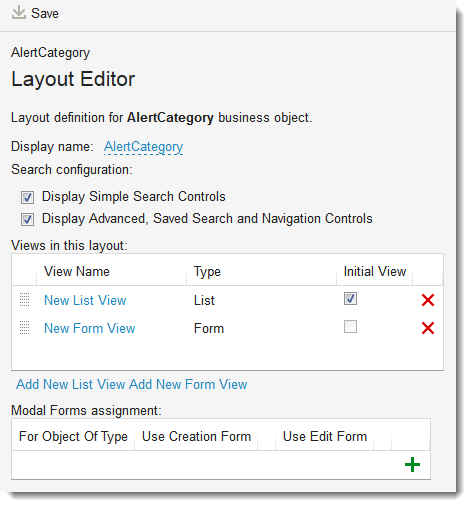Click the Save download icon
Image resolution: width=471 pixels, height=507 pixels.
19,13
